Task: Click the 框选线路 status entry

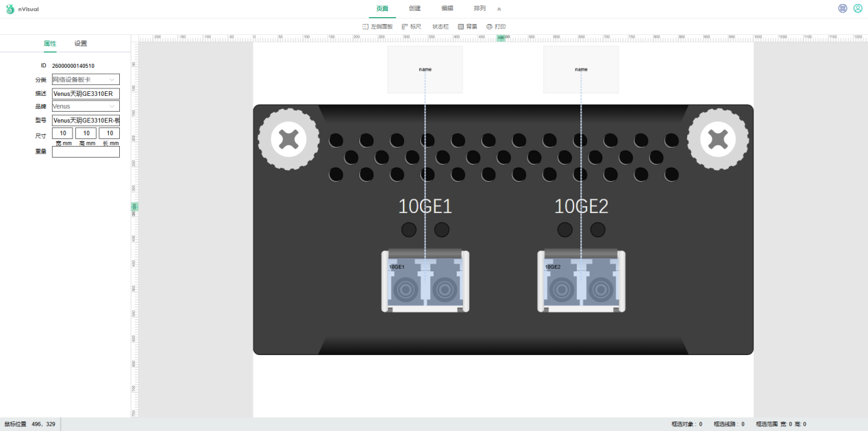Action: pos(729,424)
